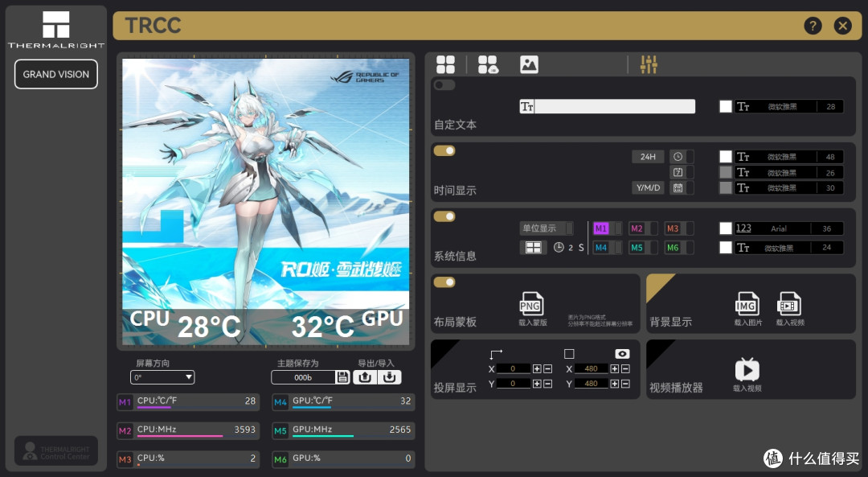Open the weekday font selector size 26
The image size is (868, 477).
pyautogui.click(x=789, y=172)
